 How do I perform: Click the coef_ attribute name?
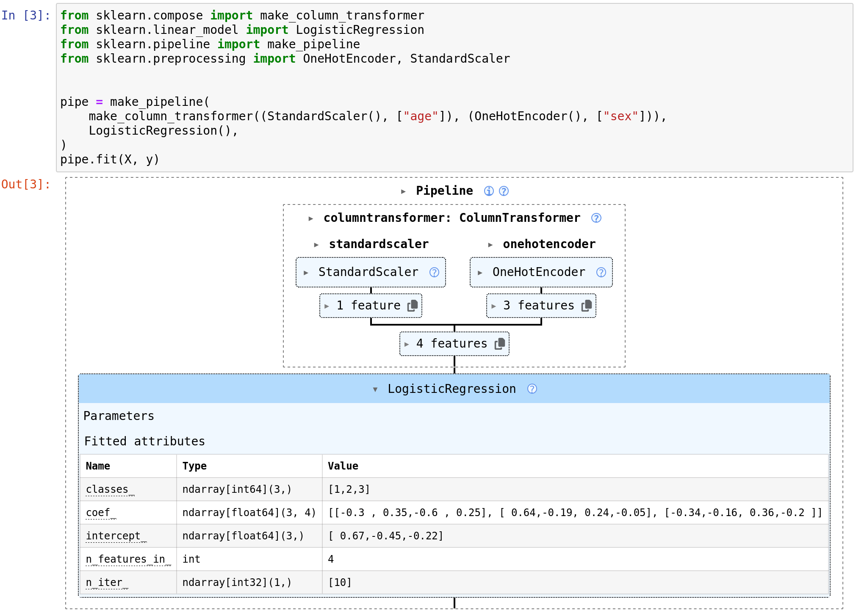pos(101,513)
